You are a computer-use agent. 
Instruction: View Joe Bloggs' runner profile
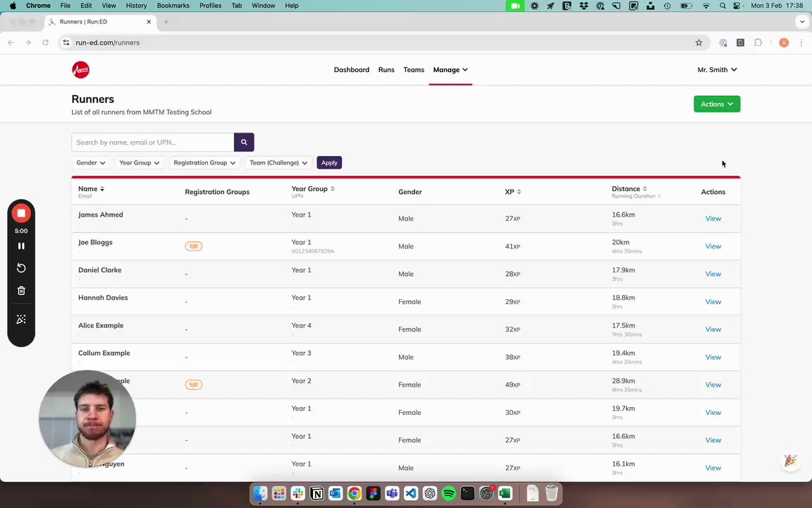pyautogui.click(x=713, y=246)
